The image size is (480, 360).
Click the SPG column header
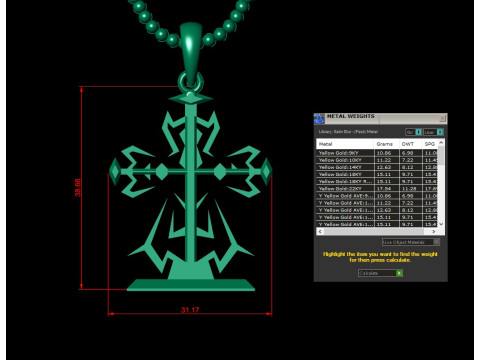click(430, 144)
